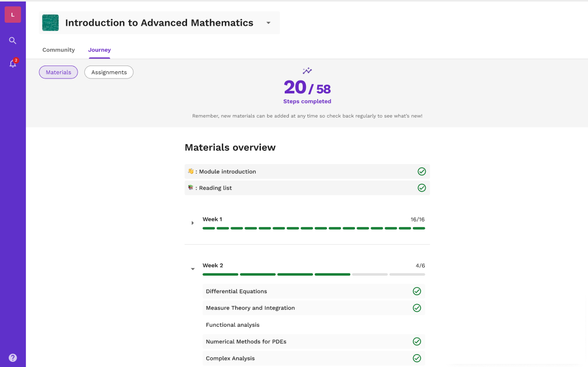Viewport: 588px width, 367px height.
Task: Click the waving hand icon on Module introduction
Action: (190, 171)
